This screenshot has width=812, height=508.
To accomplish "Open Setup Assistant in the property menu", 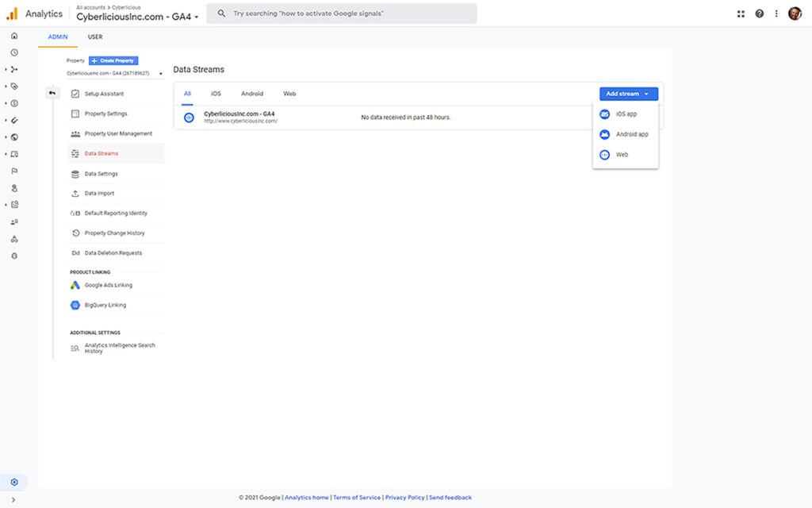I will [117, 94].
